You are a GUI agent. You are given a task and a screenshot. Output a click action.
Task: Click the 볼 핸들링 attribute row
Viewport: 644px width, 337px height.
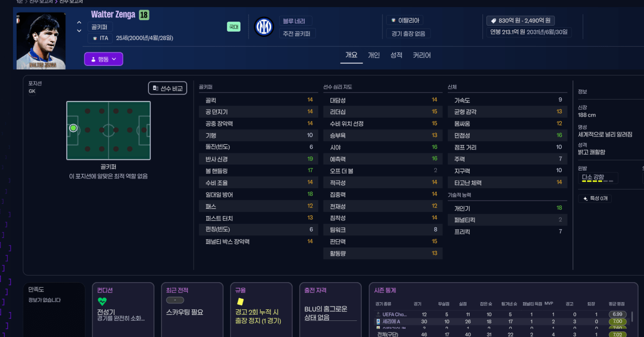(x=258, y=171)
